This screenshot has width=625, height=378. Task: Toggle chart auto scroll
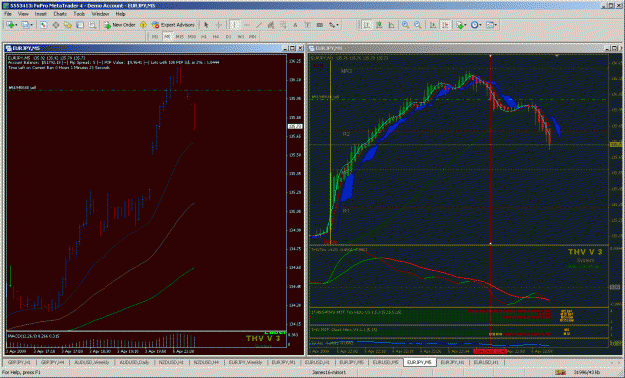click(433, 25)
